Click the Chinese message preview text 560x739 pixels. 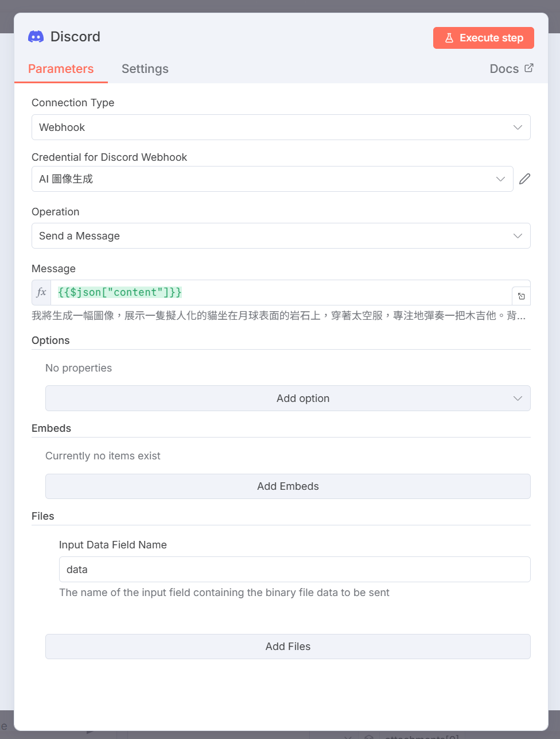click(278, 316)
